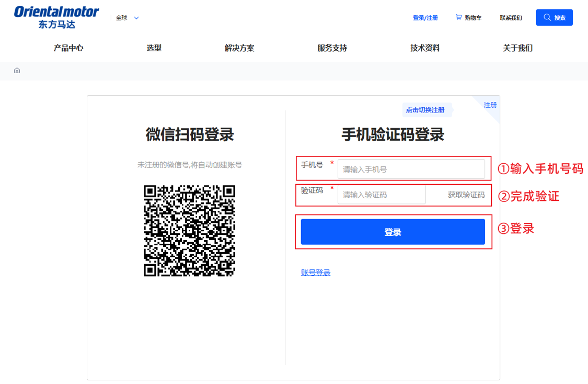Image resolution: width=588 pixels, height=384 pixels.
Task: Click the Oriental Motor logo
Action: [56, 16]
